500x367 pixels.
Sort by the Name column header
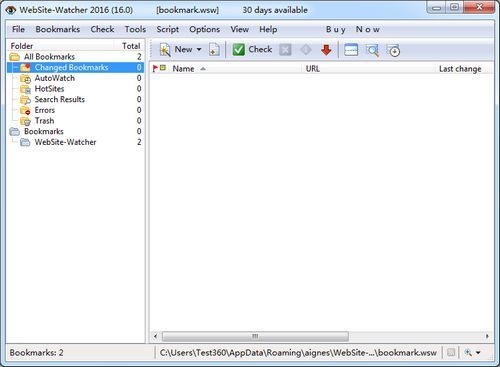point(183,69)
